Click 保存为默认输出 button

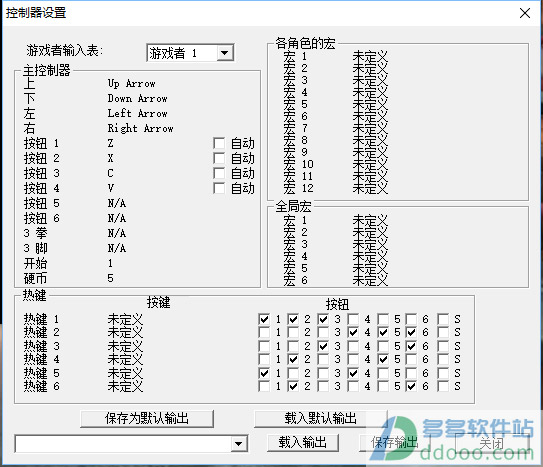tap(147, 419)
